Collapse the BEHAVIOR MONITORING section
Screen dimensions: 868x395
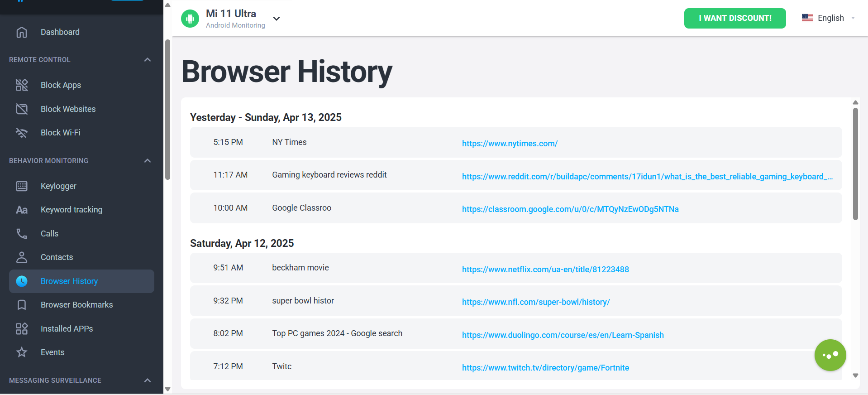click(x=147, y=161)
